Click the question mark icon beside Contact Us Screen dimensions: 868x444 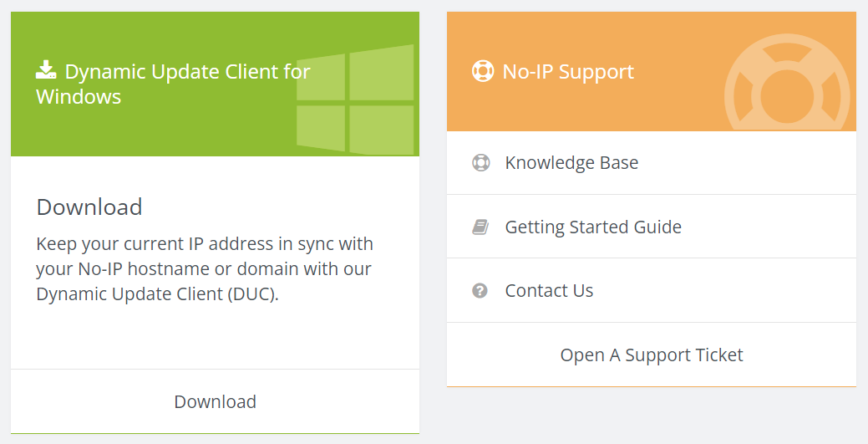[x=480, y=290]
